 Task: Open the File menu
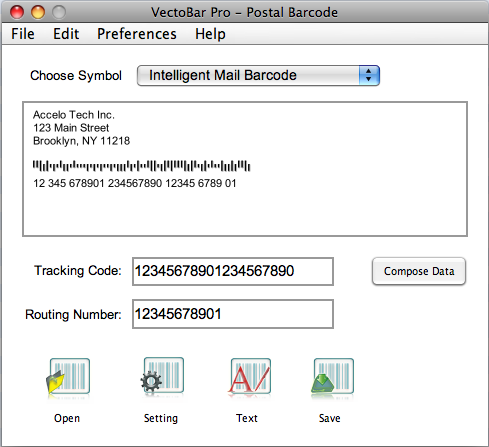coord(23,34)
